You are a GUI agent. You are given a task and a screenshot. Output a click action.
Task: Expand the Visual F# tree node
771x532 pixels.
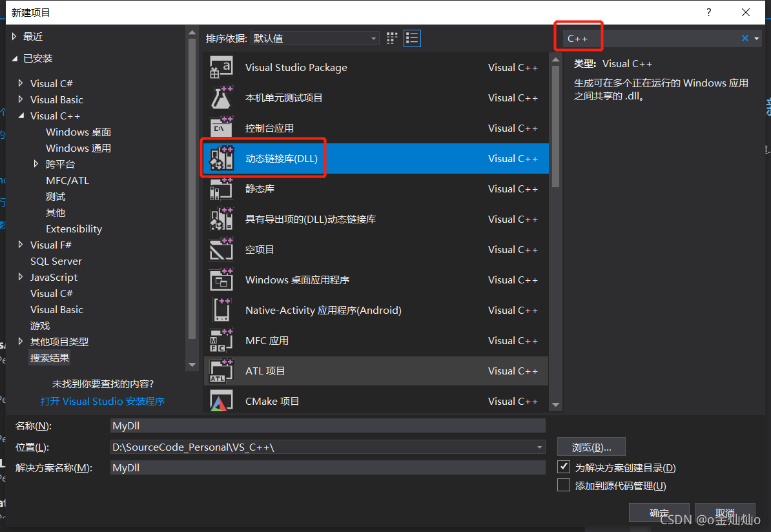click(20, 244)
